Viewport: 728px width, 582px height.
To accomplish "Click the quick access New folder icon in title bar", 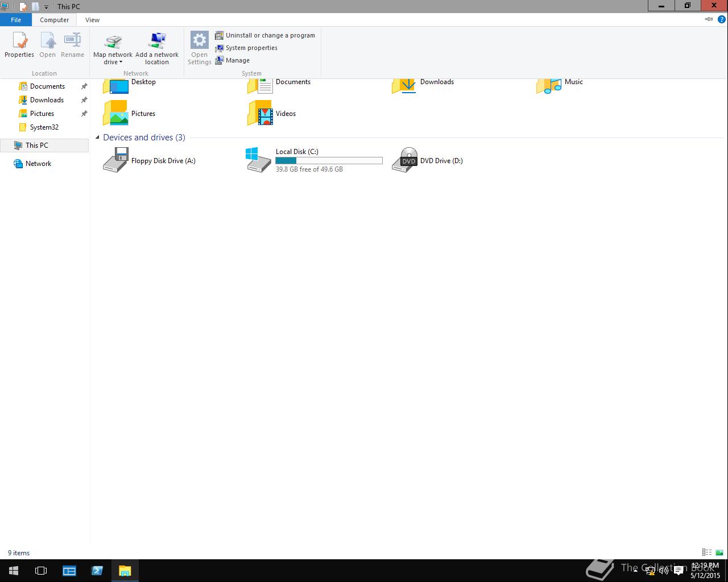I will pos(35,7).
